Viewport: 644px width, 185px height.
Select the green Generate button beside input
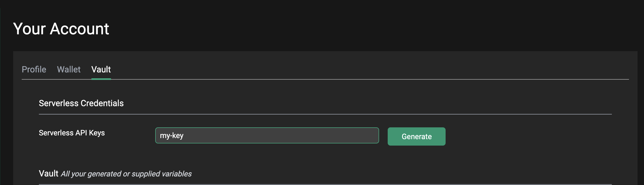click(416, 136)
